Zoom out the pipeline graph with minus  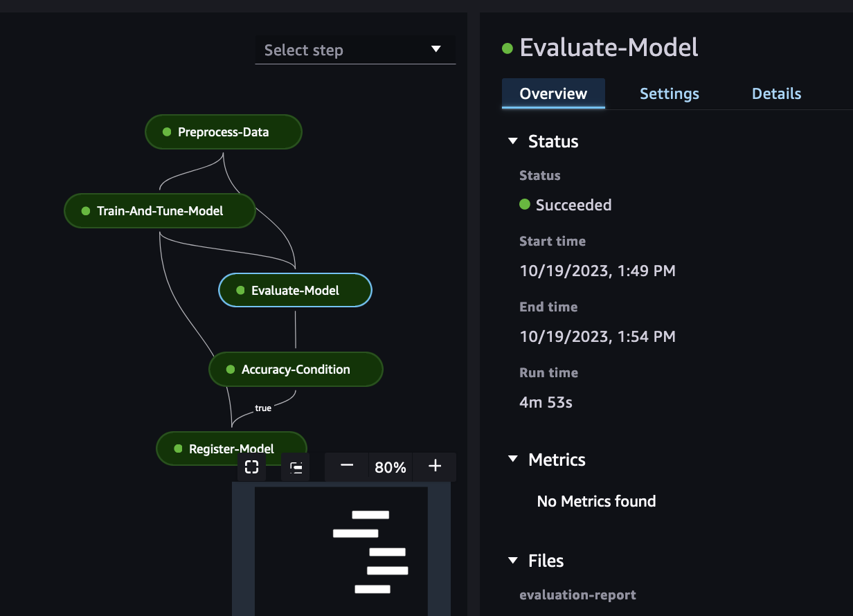347,466
